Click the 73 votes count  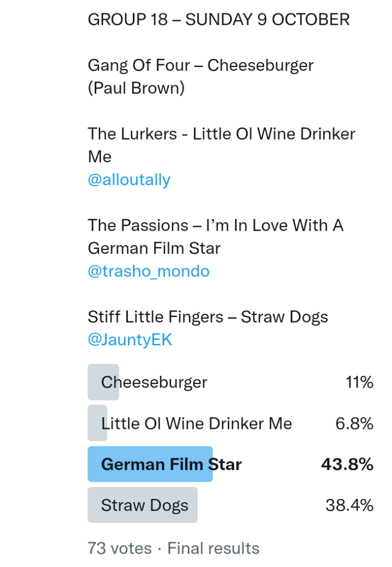pos(119,548)
